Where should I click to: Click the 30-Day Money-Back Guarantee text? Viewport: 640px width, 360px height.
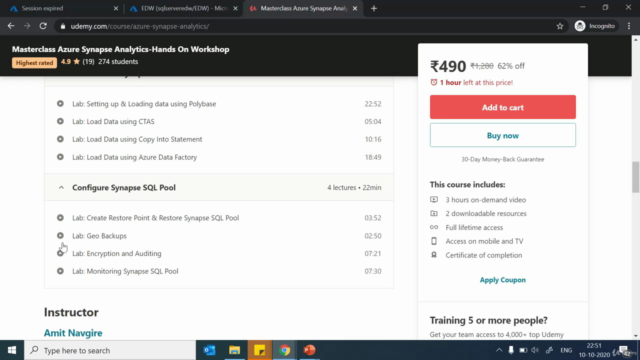502,159
